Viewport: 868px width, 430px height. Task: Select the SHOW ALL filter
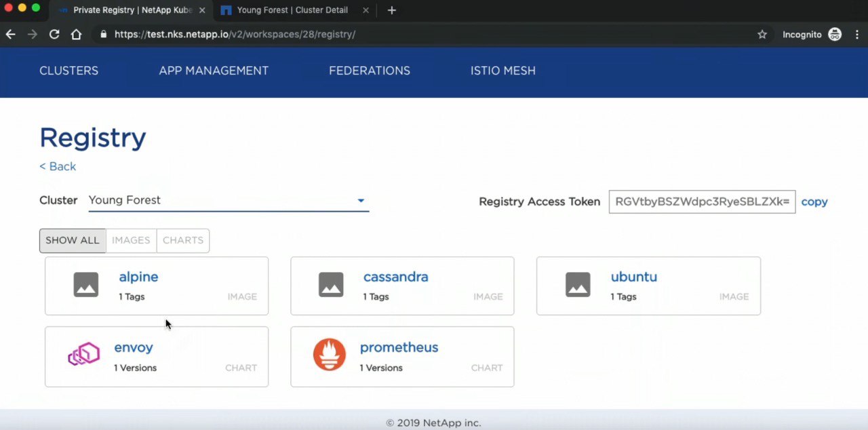[73, 240]
